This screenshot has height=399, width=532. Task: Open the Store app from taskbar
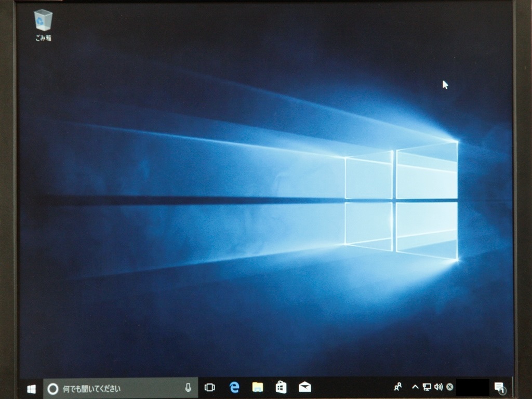click(x=281, y=387)
